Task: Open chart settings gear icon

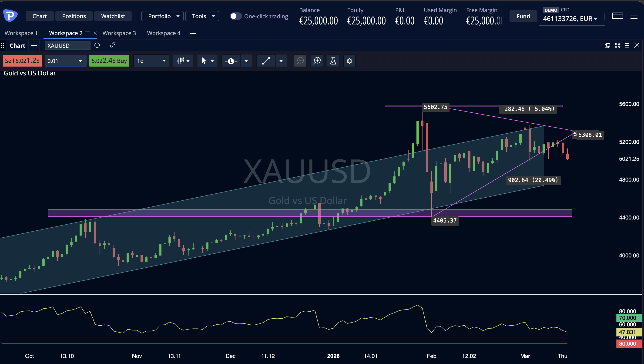Action: pos(349,61)
